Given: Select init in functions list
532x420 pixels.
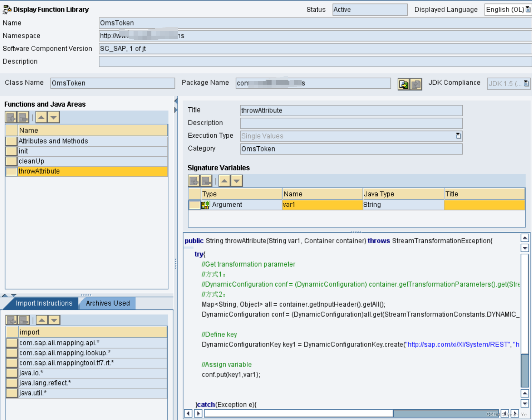Looking at the screenshot, I should 93,151.
